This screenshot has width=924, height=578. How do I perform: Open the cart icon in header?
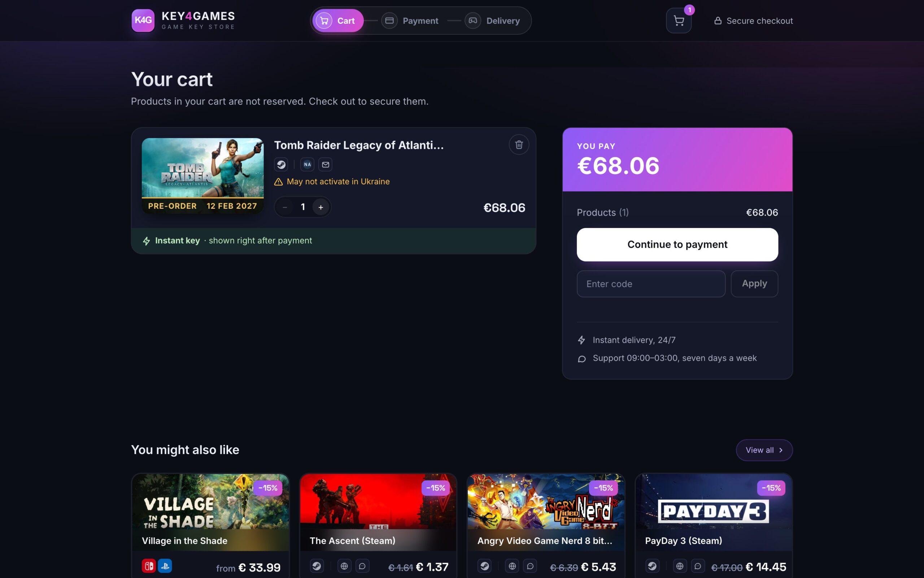tap(679, 21)
